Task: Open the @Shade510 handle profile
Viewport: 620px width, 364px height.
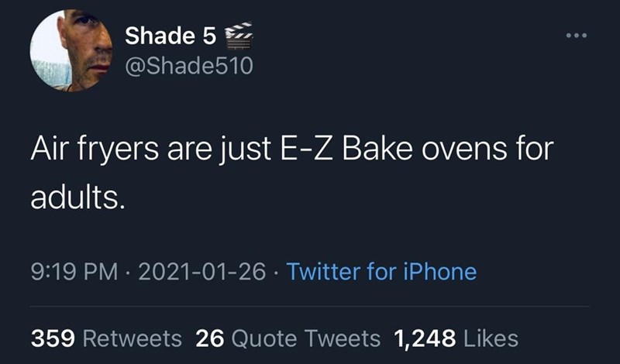Action: (x=188, y=67)
